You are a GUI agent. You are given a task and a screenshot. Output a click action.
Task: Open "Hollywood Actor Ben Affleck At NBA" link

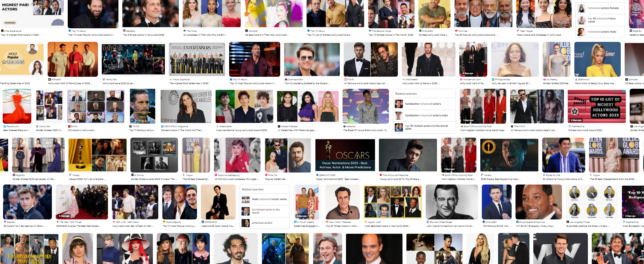tap(134, 226)
